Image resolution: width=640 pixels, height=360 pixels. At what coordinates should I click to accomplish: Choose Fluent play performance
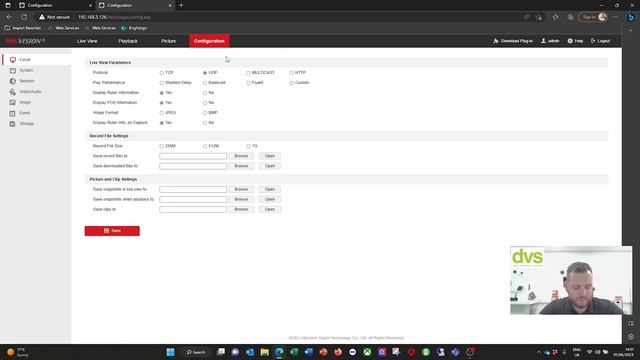248,83
